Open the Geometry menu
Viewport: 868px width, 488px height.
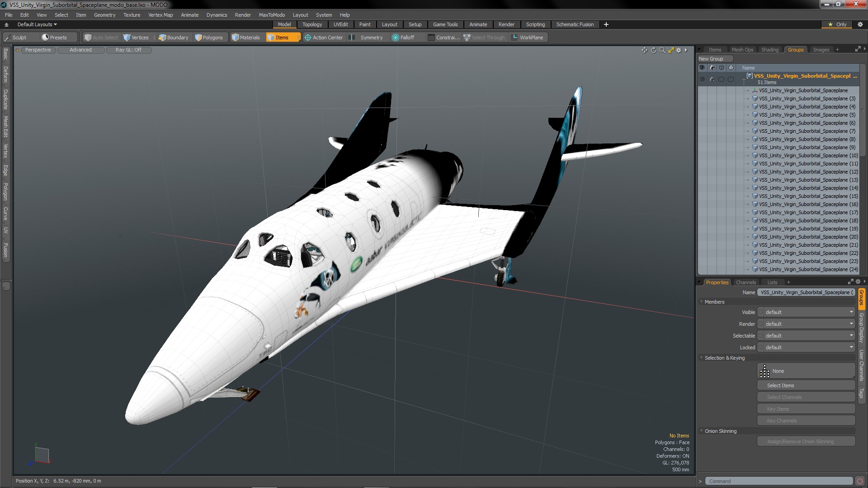point(104,15)
